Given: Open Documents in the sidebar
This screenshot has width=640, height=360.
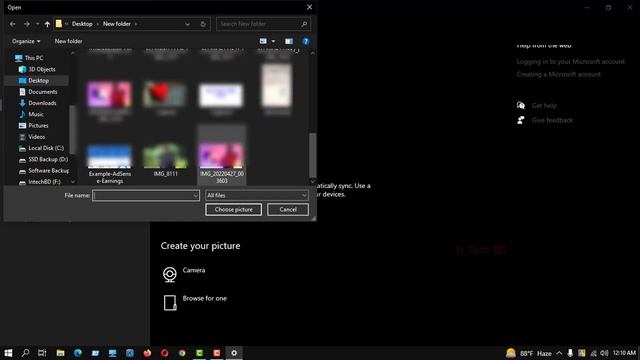Looking at the screenshot, I should tap(38, 92).
